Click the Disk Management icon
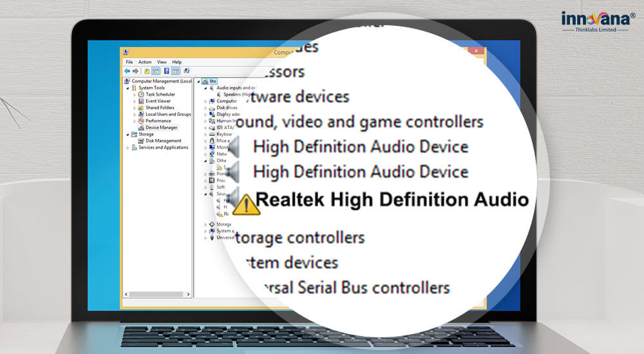This screenshot has width=644, height=354. (141, 141)
